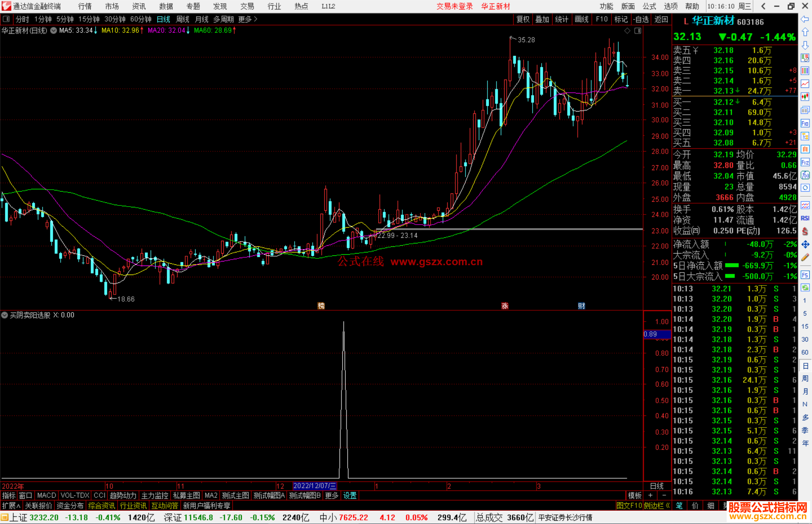812x524 pixels.
Task: Open the 模板 template dropdown
Action: coord(635,495)
